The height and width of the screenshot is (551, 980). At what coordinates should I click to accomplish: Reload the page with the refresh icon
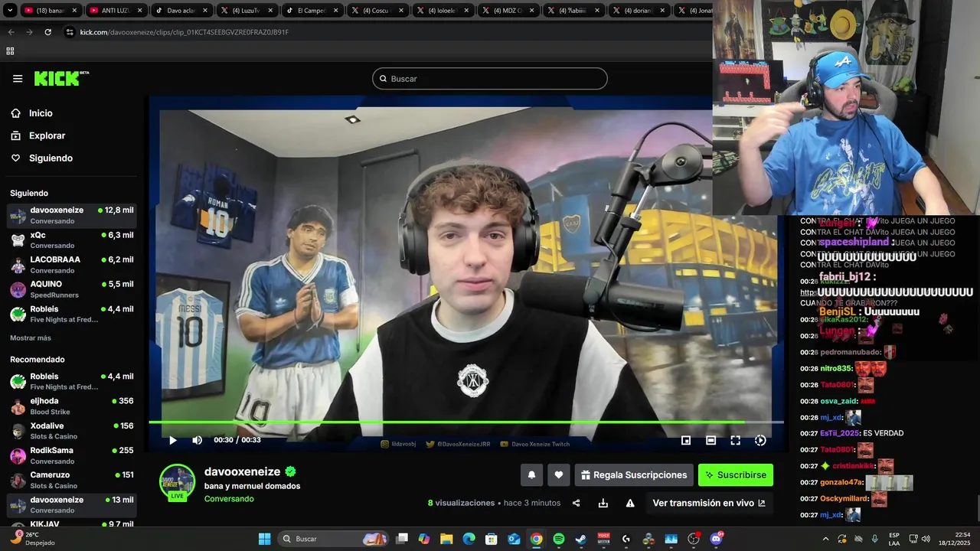pos(47,32)
